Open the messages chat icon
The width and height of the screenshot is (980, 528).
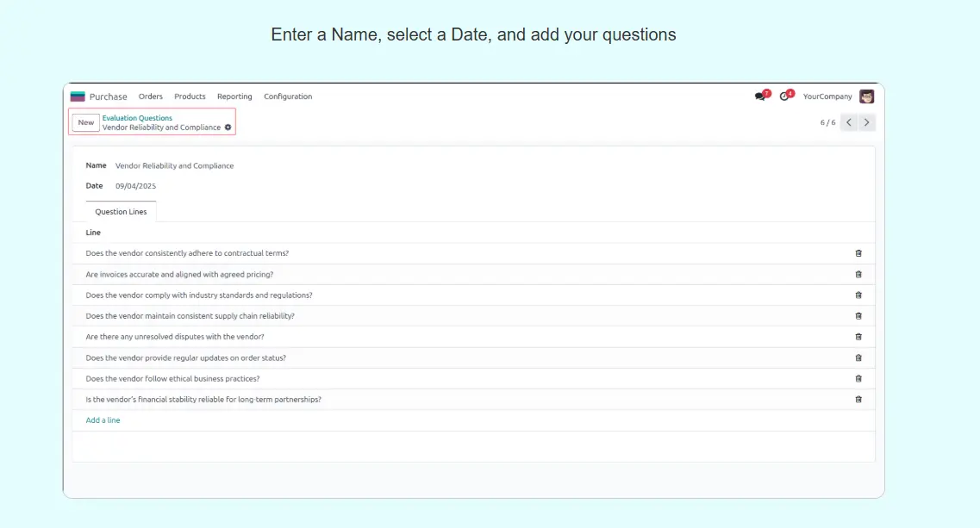(760, 96)
